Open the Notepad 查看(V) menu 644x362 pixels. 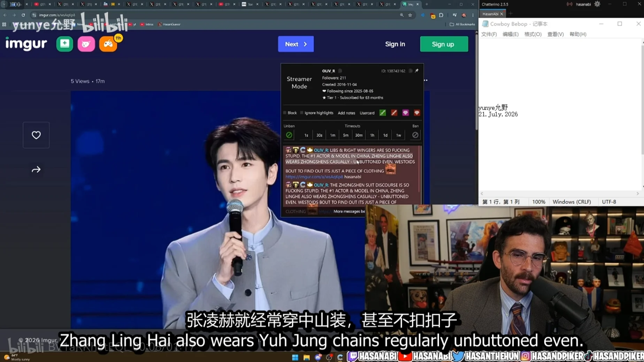pos(555,34)
